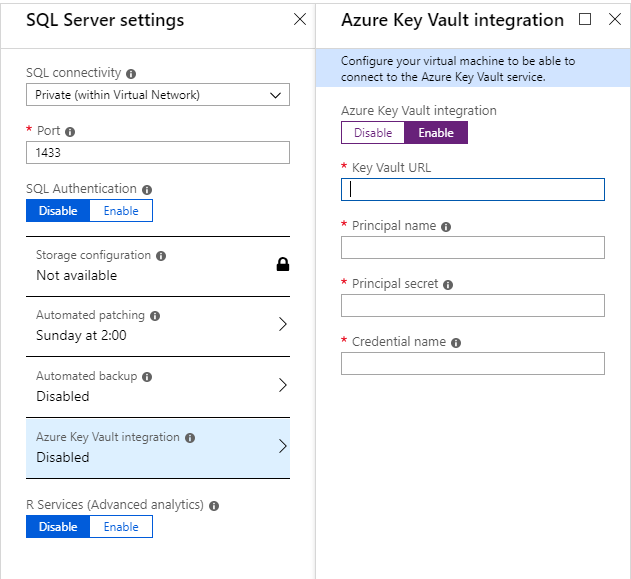The image size is (631, 579).
Task: Click the info icon next to Principal name
Action: pyautogui.click(x=446, y=227)
